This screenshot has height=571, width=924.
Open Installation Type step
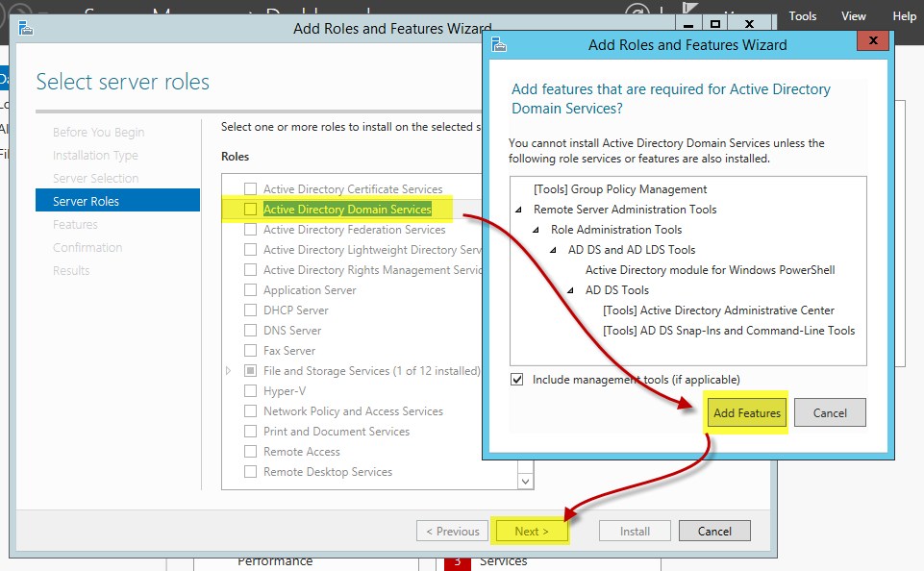95,155
